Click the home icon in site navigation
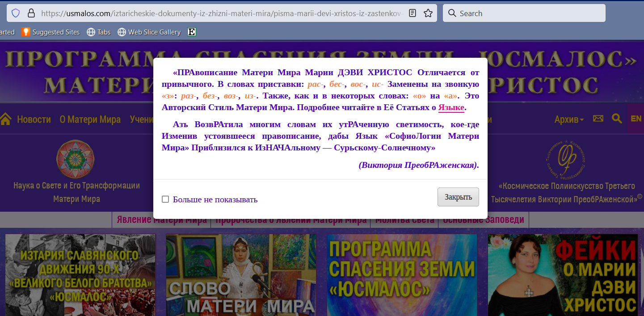The width and height of the screenshot is (644, 316). pos(5,119)
